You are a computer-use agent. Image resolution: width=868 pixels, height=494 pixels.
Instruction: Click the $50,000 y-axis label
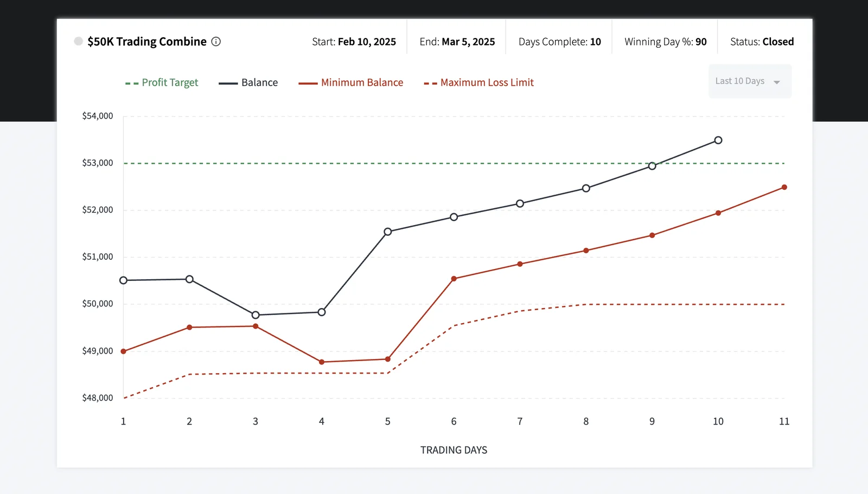[98, 304]
